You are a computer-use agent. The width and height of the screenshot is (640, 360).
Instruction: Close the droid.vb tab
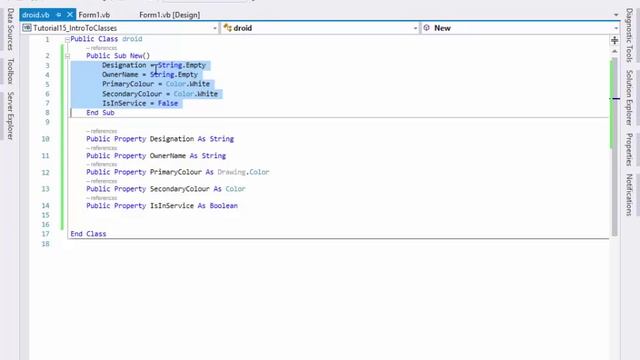tap(70, 15)
